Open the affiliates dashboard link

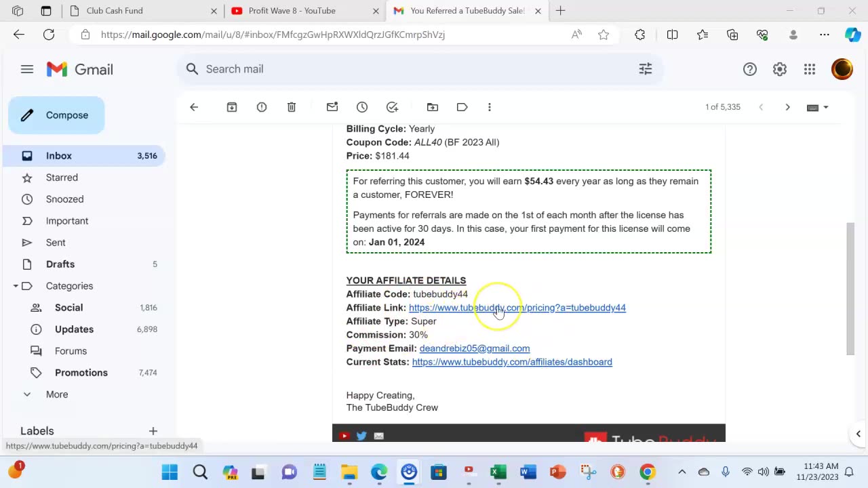tap(512, 362)
